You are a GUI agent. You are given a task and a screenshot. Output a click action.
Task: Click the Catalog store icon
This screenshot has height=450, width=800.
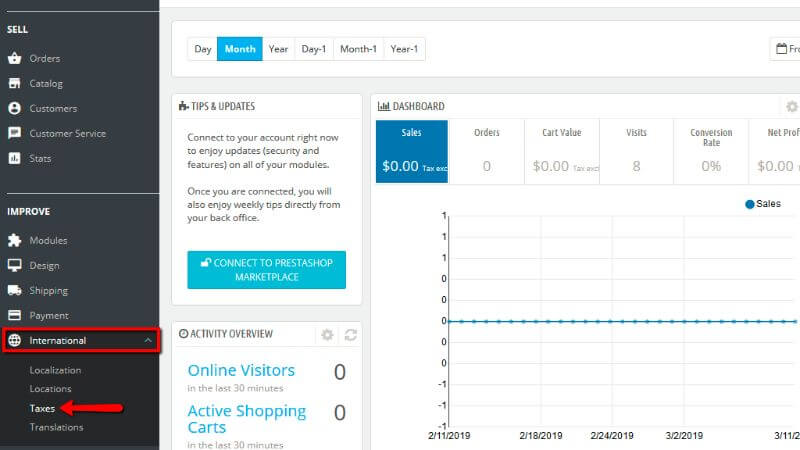pyautogui.click(x=14, y=83)
